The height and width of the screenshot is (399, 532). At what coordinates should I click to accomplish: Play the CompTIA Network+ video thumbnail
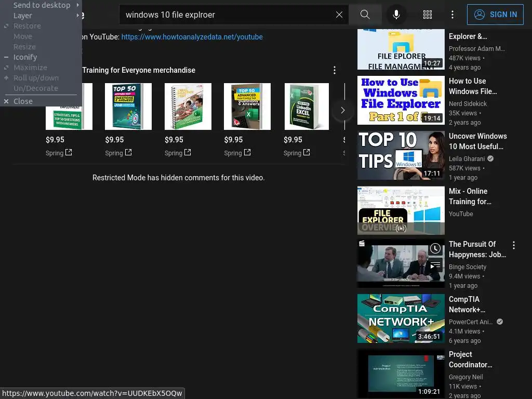pos(401,318)
